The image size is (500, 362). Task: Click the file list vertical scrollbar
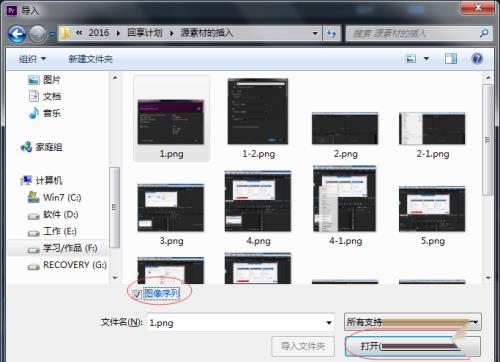click(x=488, y=140)
